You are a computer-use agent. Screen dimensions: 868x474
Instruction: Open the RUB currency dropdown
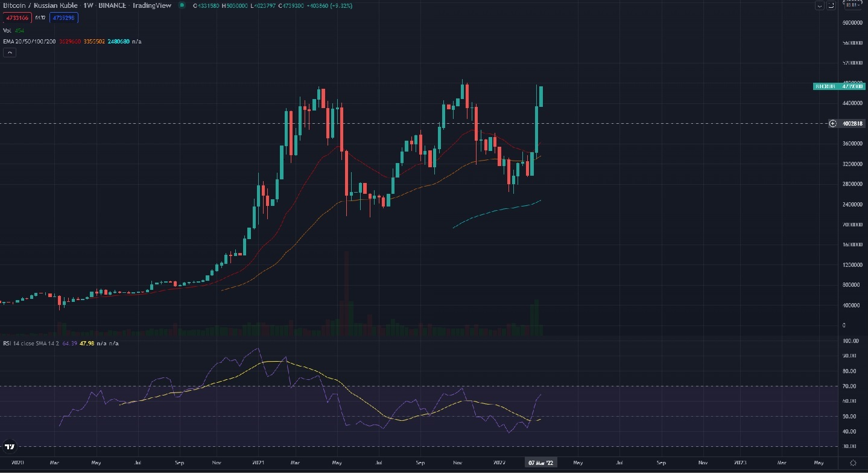tap(852, 5)
